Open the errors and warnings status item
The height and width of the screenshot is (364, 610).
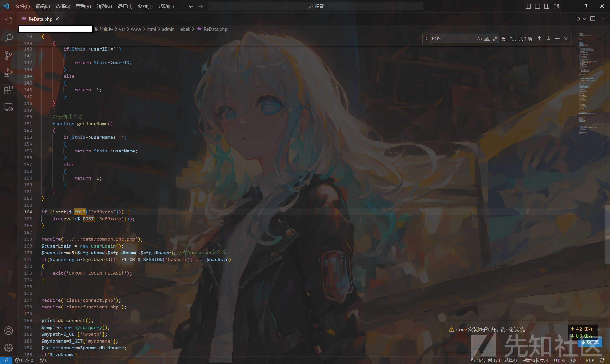(x=24, y=360)
